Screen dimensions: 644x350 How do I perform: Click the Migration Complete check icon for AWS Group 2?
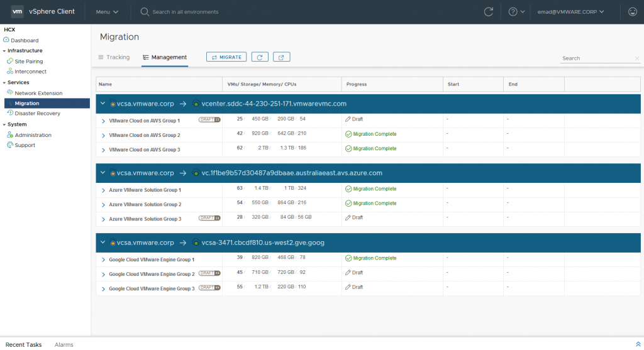pos(348,134)
